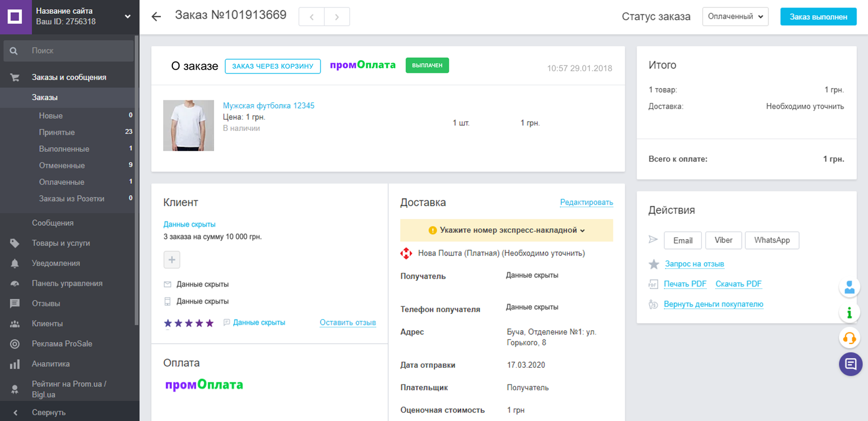Click the Нова Пошта red logo icon
The height and width of the screenshot is (421, 868).
tap(406, 253)
